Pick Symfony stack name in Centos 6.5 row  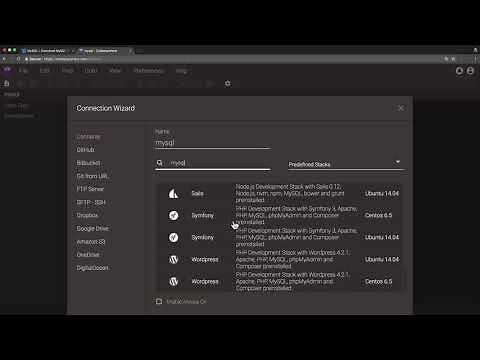tap(202, 215)
